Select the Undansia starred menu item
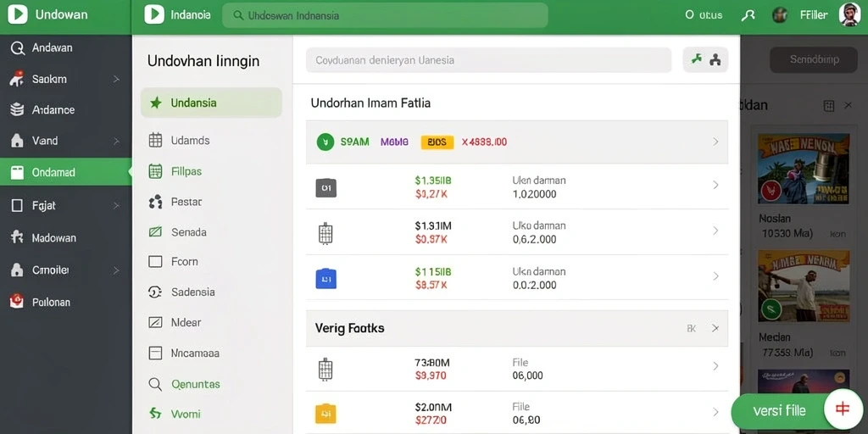 coord(211,103)
